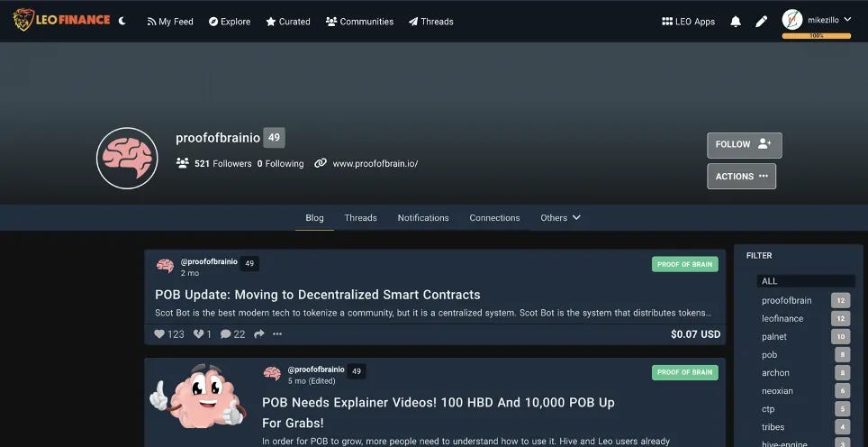This screenshot has width=868, height=447.
Task: Open more options on POB Update post
Action: 277,334
